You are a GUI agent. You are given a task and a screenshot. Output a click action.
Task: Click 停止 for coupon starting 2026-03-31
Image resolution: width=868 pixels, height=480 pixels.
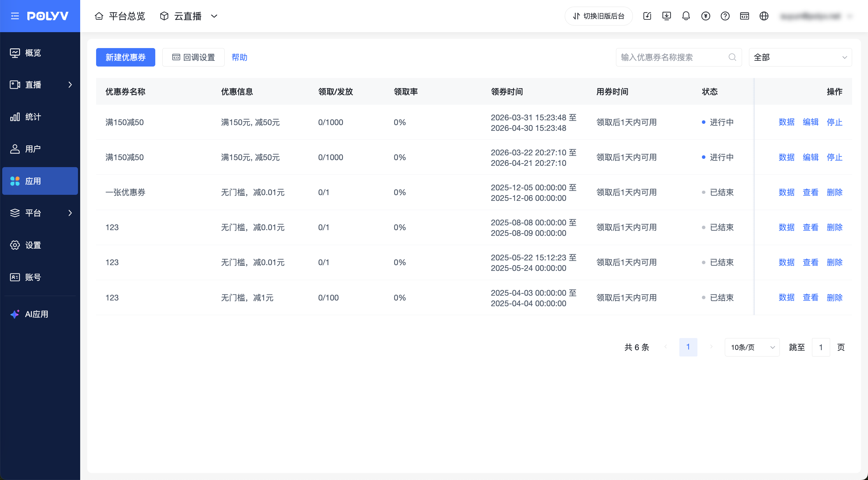[x=834, y=122]
